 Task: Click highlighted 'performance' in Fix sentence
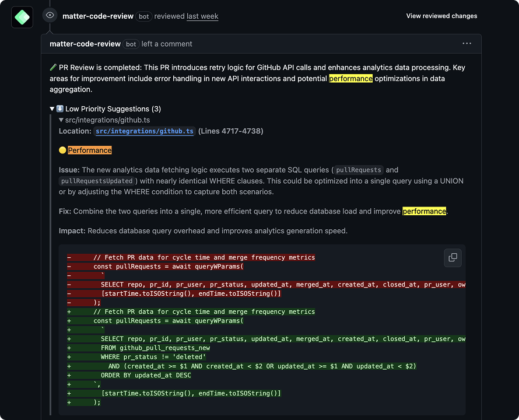pyautogui.click(x=424, y=211)
